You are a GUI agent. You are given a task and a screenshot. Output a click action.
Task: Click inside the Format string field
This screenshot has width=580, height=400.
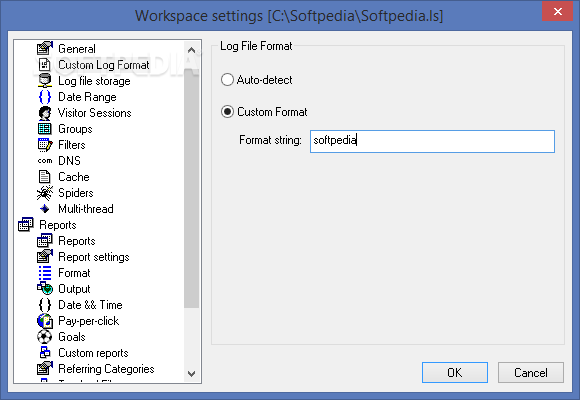432,141
